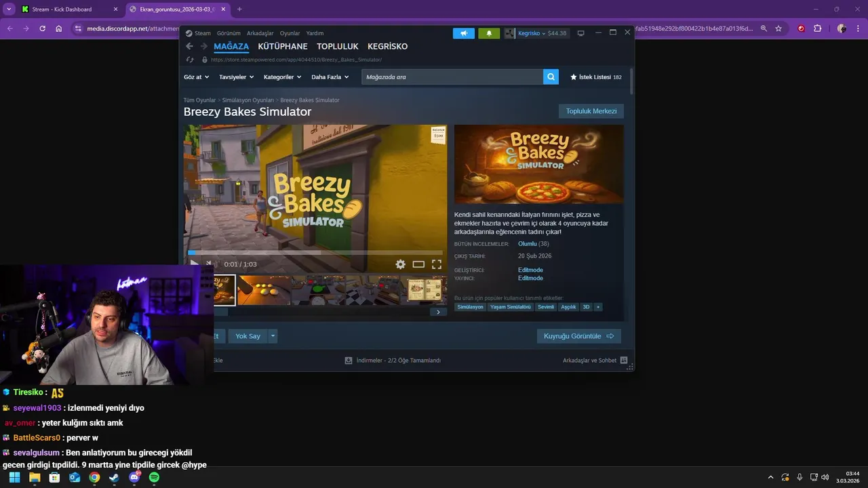Open the Görünüm menu
This screenshot has height=488, width=868.
tap(229, 33)
